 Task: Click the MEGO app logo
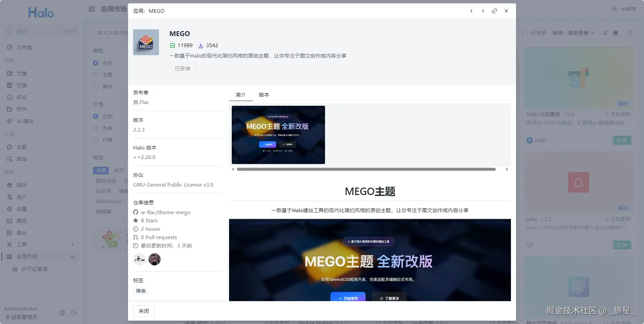point(146,42)
